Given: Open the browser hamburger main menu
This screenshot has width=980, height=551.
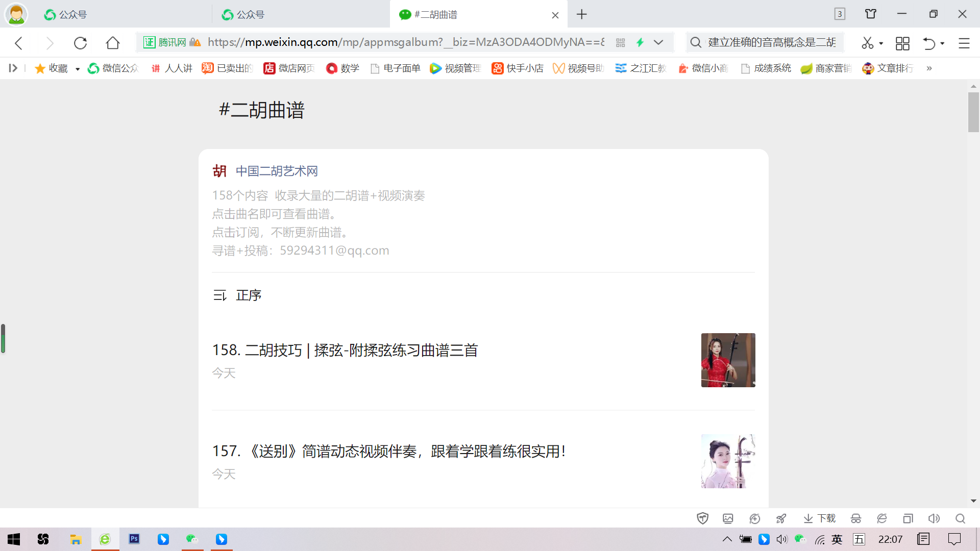Looking at the screenshot, I should [964, 43].
